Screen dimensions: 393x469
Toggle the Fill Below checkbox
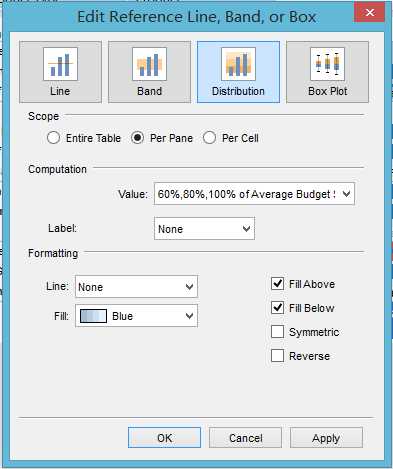pyautogui.click(x=278, y=308)
